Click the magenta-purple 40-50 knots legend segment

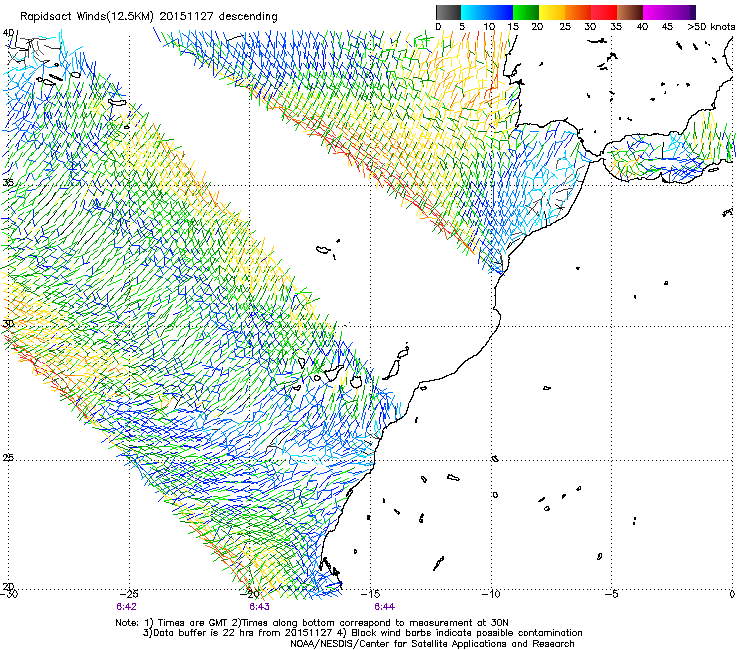(x=669, y=12)
